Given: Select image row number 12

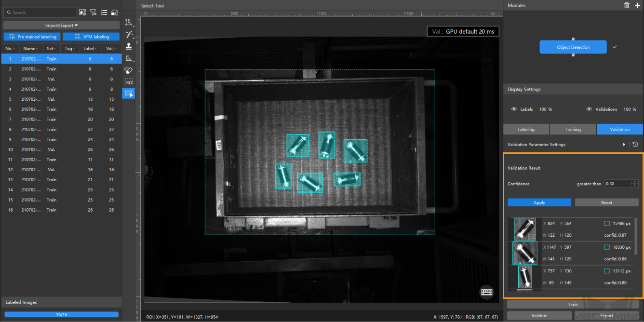Looking at the screenshot, I should [61, 170].
